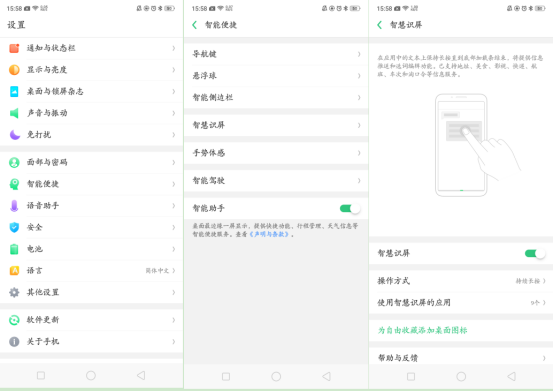The width and height of the screenshot is (554, 391).
Task: Open the 显示与亮度 row chevron
Action: pyautogui.click(x=173, y=70)
